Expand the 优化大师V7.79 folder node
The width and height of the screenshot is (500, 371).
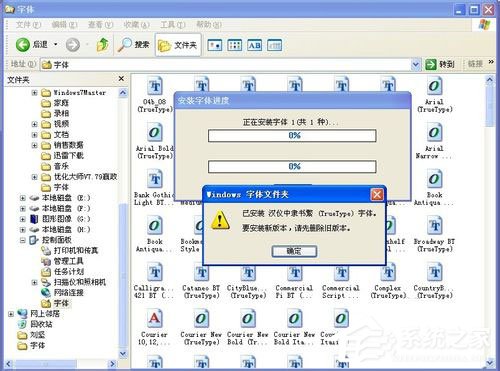[35, 177]
